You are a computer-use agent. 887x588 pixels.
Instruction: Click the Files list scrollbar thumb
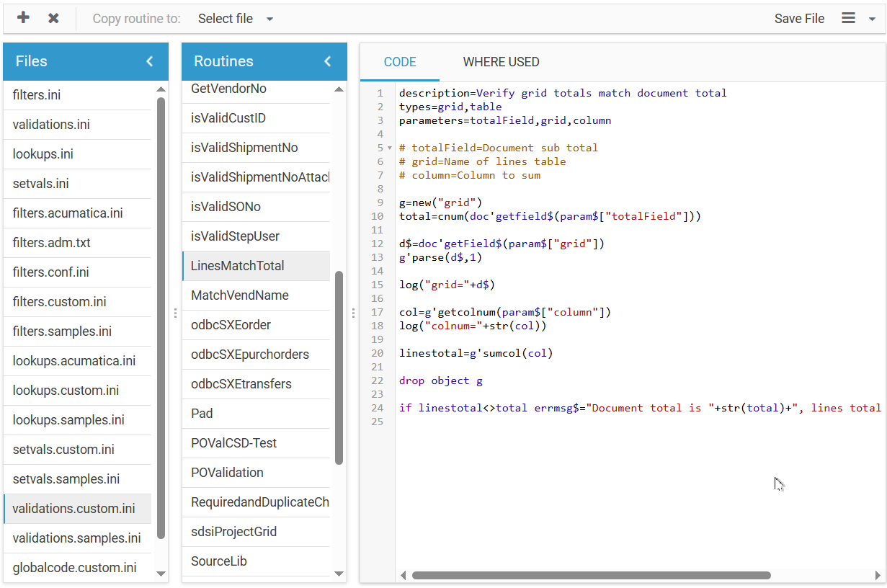click(161, 318)
